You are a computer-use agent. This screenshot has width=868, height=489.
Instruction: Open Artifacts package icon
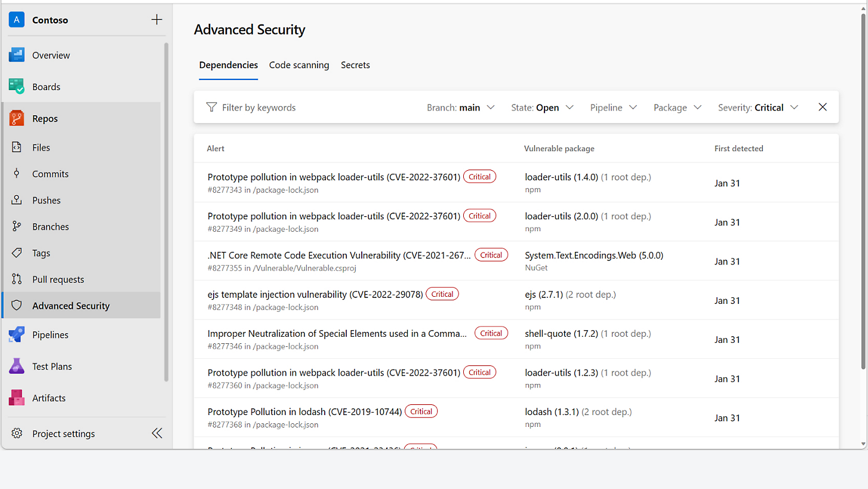coord(17,398)
